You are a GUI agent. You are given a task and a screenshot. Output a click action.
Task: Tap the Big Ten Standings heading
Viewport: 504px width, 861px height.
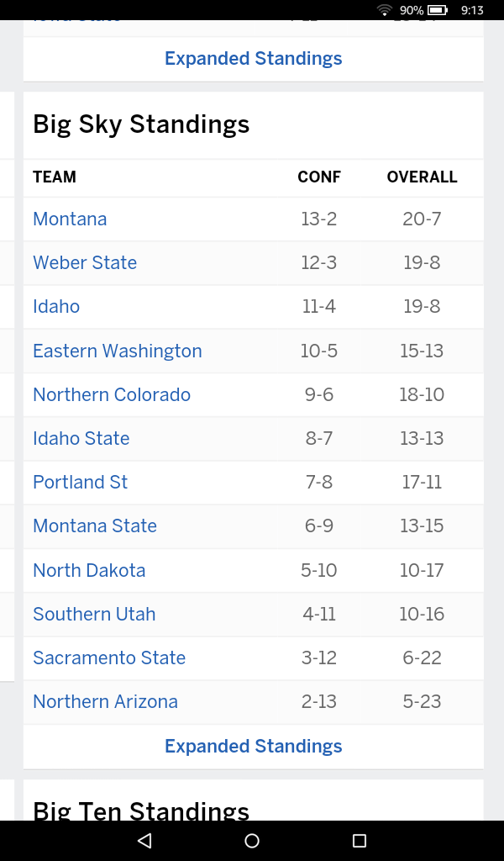140,810
